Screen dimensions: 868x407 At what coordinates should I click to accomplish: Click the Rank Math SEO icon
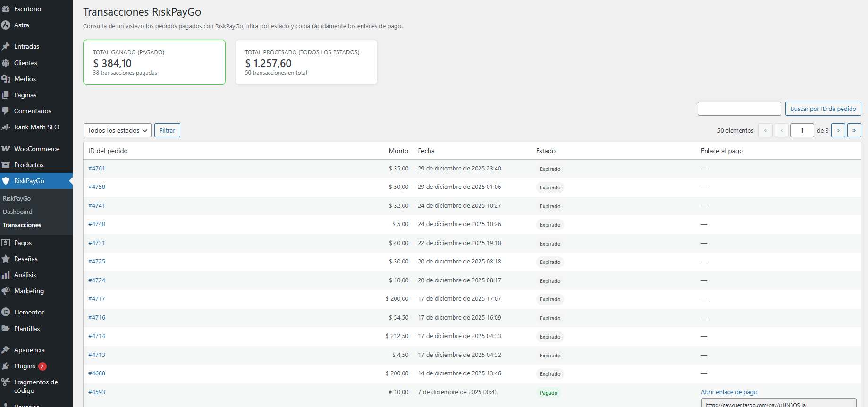[x=6, y=127]
